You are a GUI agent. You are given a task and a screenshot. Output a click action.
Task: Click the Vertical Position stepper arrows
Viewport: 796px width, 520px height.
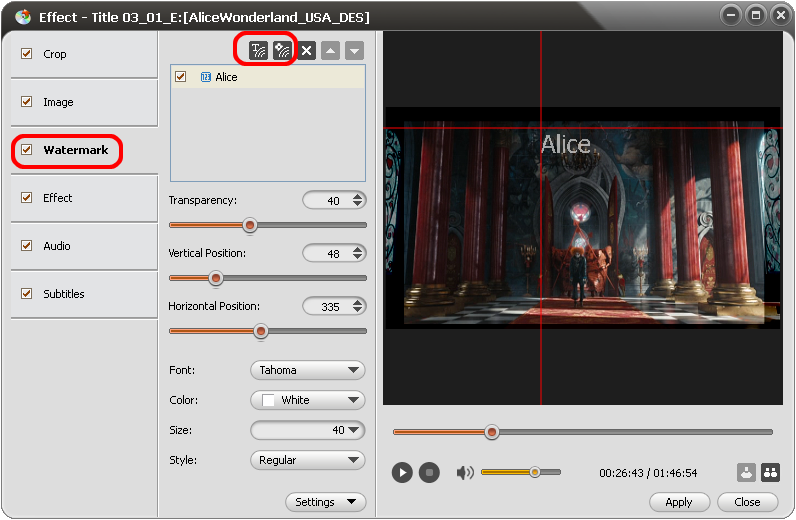coord(358,253)
